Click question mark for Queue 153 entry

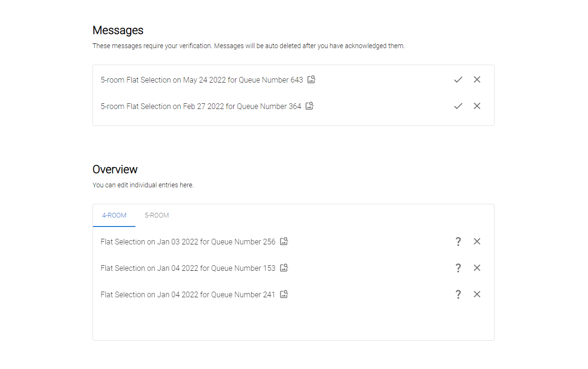(x=458, y=268)
